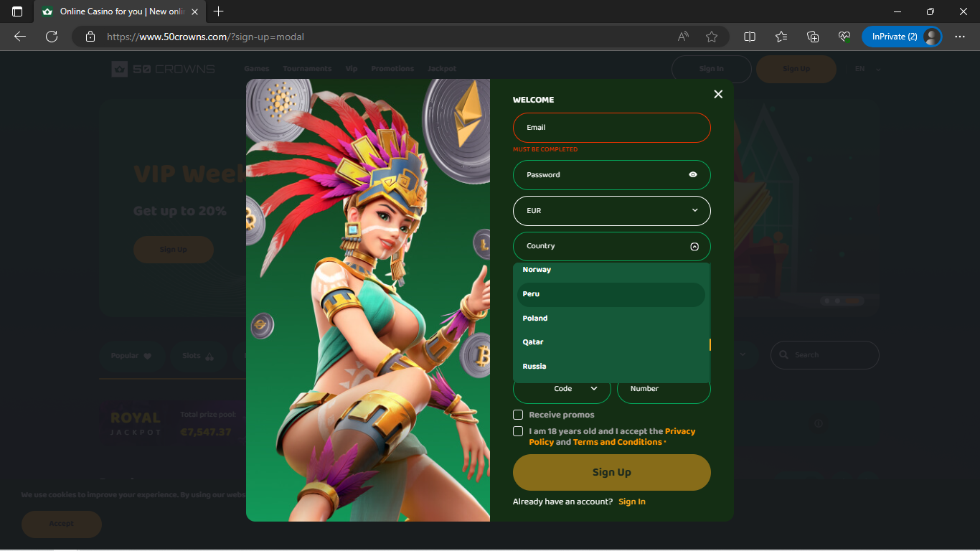Add page to favorites star icon

712,37
